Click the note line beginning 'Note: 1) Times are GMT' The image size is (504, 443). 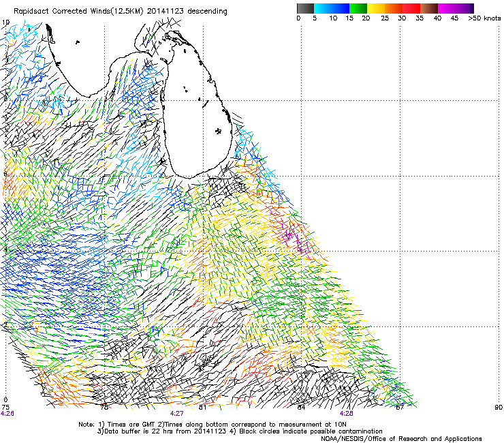pos(212,425)
